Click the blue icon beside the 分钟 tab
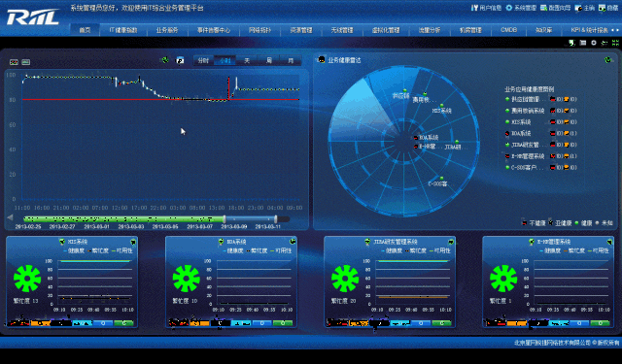Image resolution: width=622 pixels, height=364 pixels. tap(180, 60)
